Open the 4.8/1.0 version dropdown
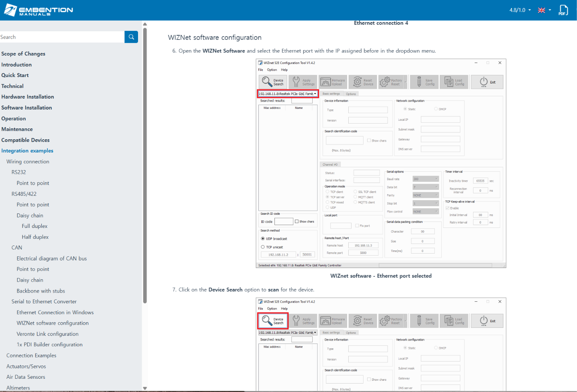The height and width of the screenshot is (392, 577). [x=520, y=10]
